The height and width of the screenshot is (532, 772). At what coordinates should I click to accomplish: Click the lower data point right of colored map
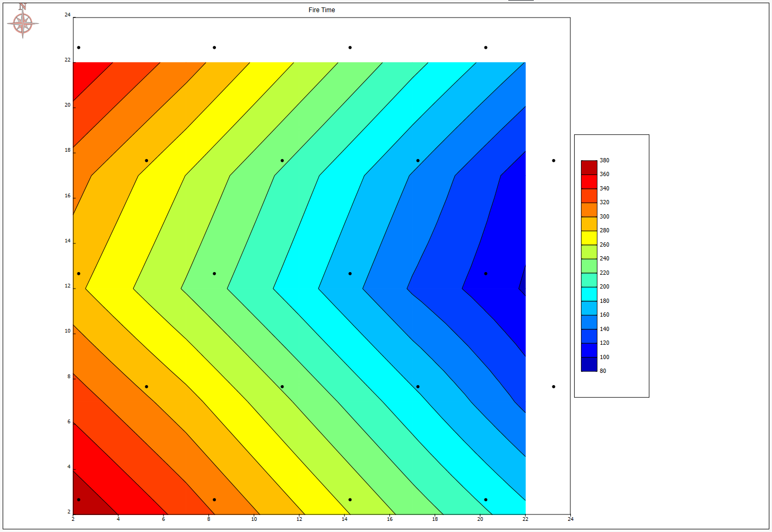pyautogui.click(x=553, y=387)
